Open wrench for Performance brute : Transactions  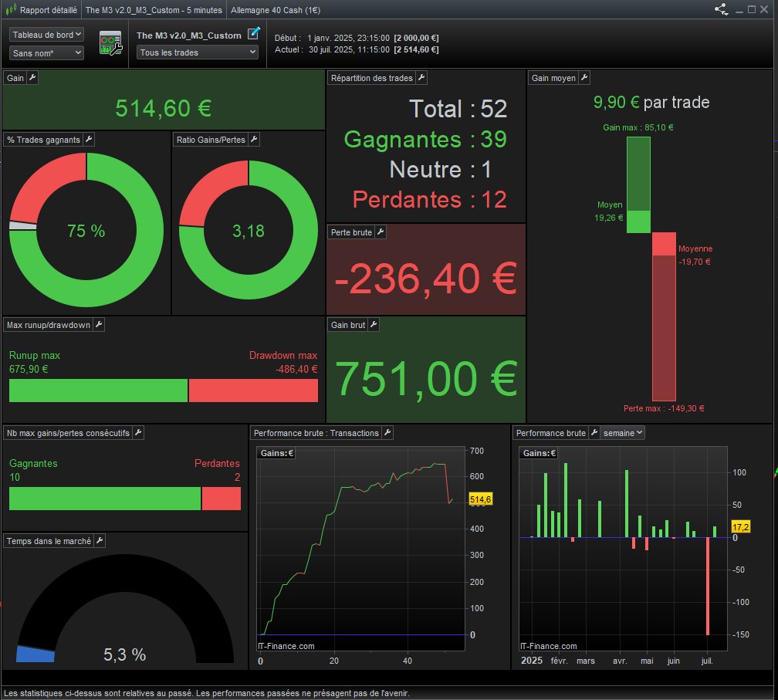coord(388,433)
